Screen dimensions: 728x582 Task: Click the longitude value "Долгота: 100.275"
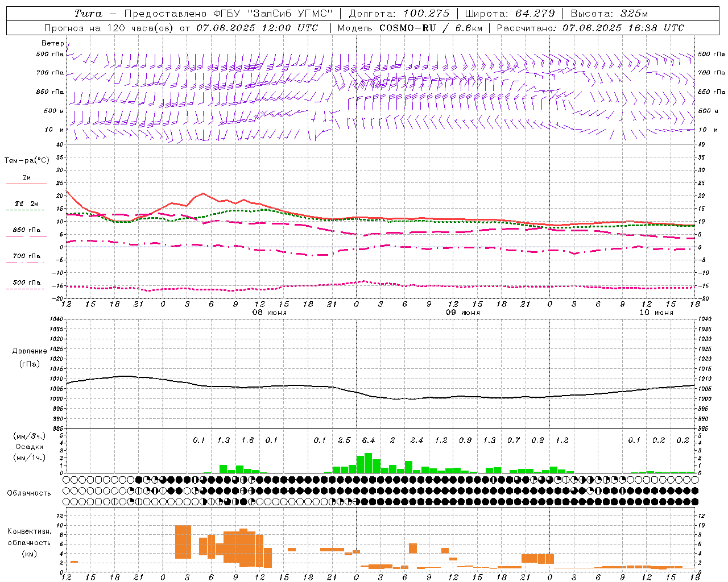[x=399, y=14]
